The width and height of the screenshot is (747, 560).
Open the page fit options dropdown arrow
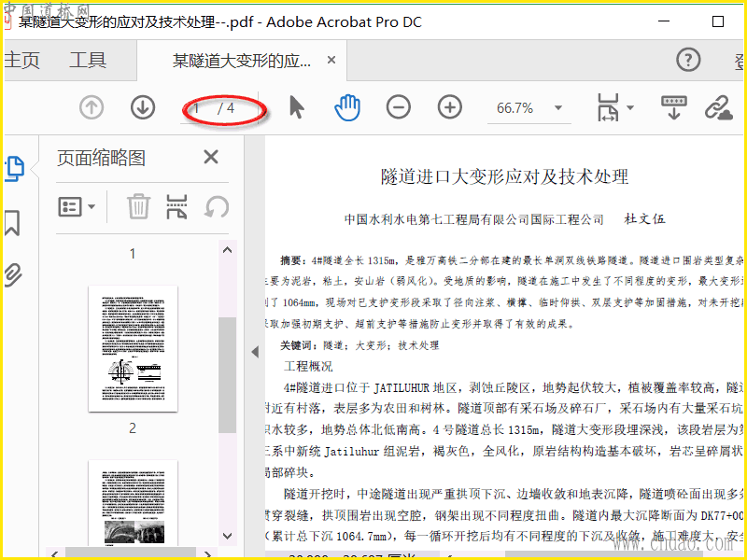coord(630,107)
